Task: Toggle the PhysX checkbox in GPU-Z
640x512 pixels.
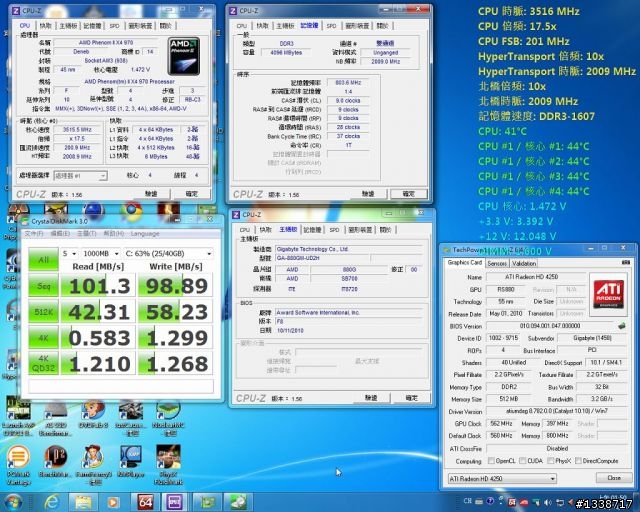Action: (551, 461)
